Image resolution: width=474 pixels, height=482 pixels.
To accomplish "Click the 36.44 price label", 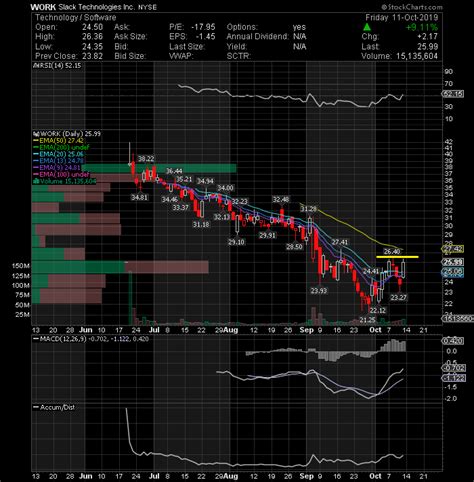I will tap(174, 171).
